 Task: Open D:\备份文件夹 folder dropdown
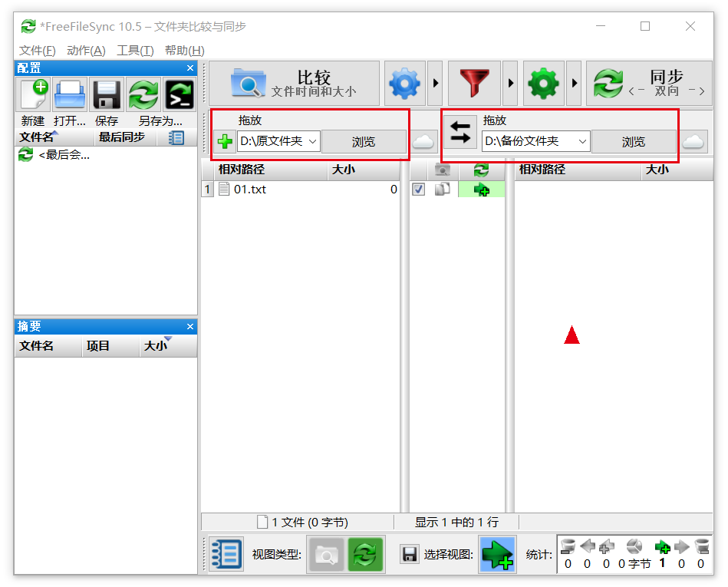[x=582, y=141]
